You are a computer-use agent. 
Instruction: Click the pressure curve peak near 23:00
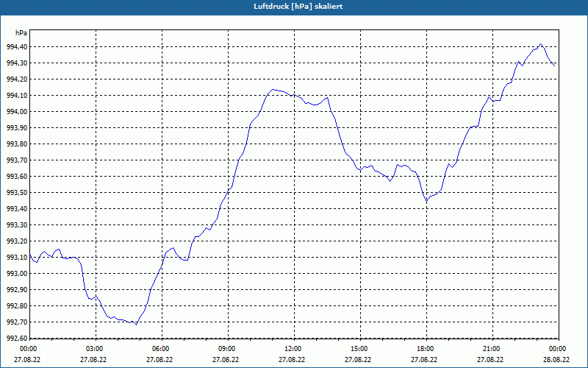[540, 44]
